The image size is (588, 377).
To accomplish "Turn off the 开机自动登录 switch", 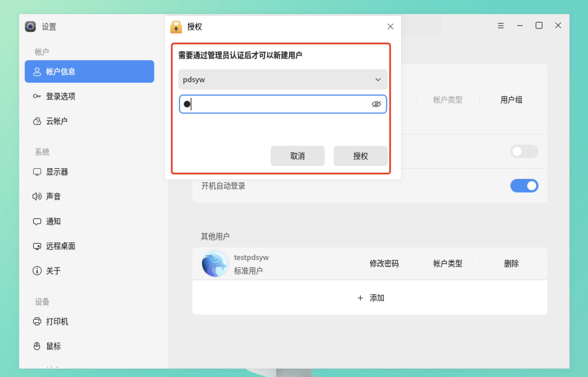I will point(524,186).
